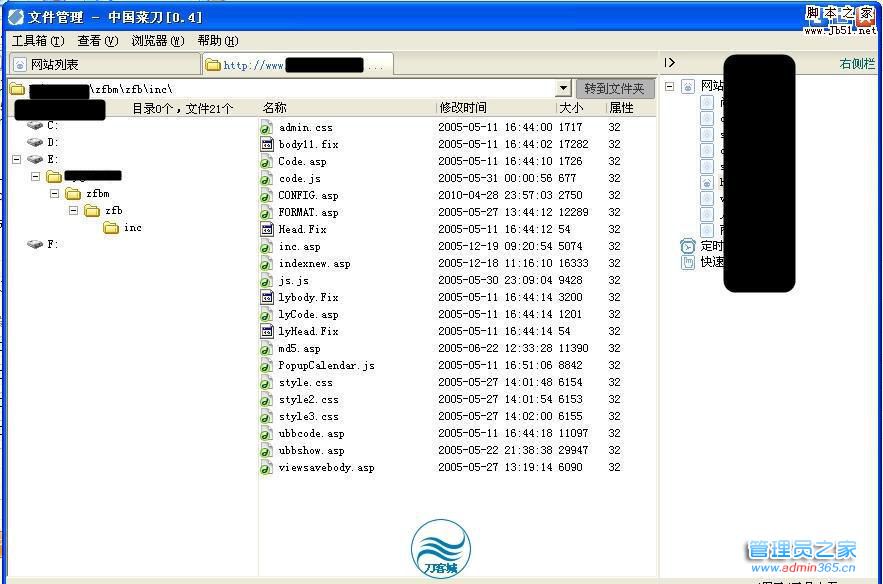Click the size value 29947
The height and width of the screenshot is (584, 883).
click(573, 451)
